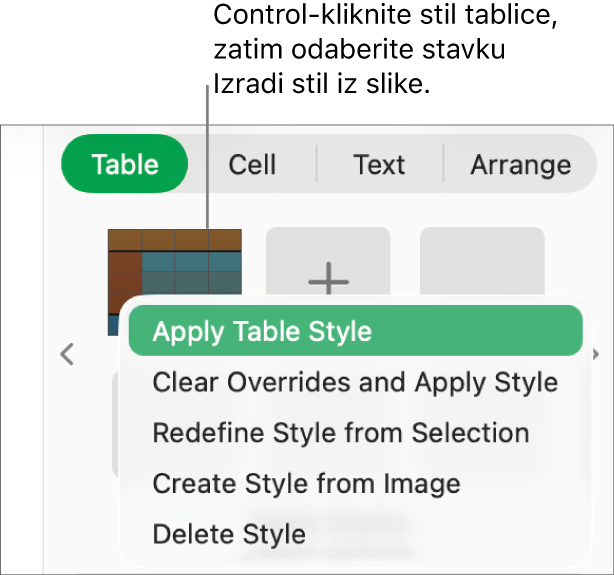Click the brown header row of style thumbnail

[x=175, y=239]
